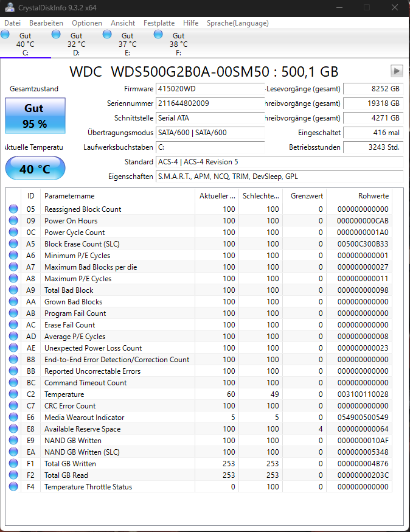Click status orb for Unexpected Power Loss Count
The height and width of the screenshot is (532, 410).
(x=13, y=348)
